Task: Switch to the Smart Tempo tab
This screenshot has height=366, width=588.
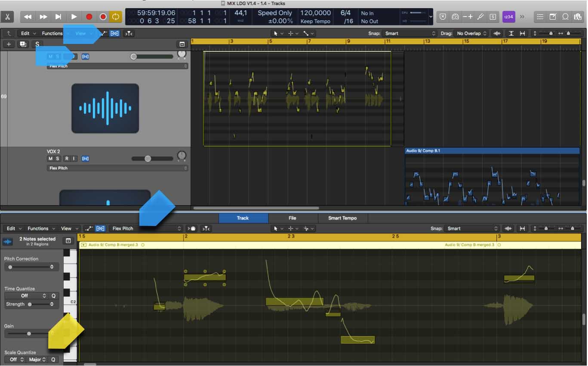Action: [342, 218]
